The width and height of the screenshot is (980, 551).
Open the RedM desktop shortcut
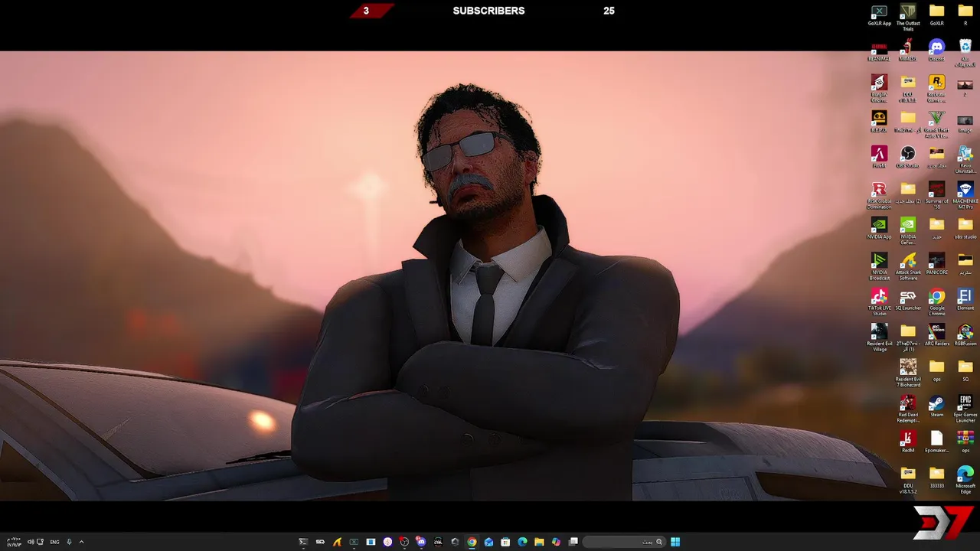coord(908,442)
